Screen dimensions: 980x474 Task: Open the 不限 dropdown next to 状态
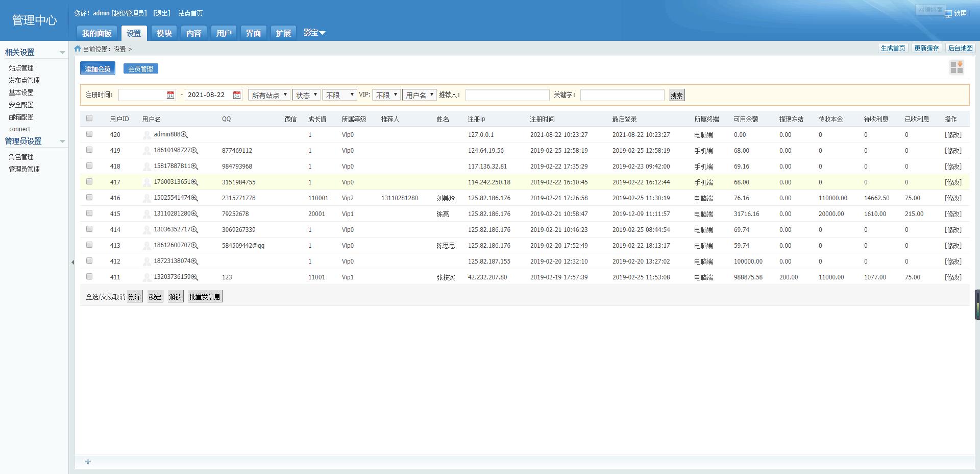[x=339, y=95]
